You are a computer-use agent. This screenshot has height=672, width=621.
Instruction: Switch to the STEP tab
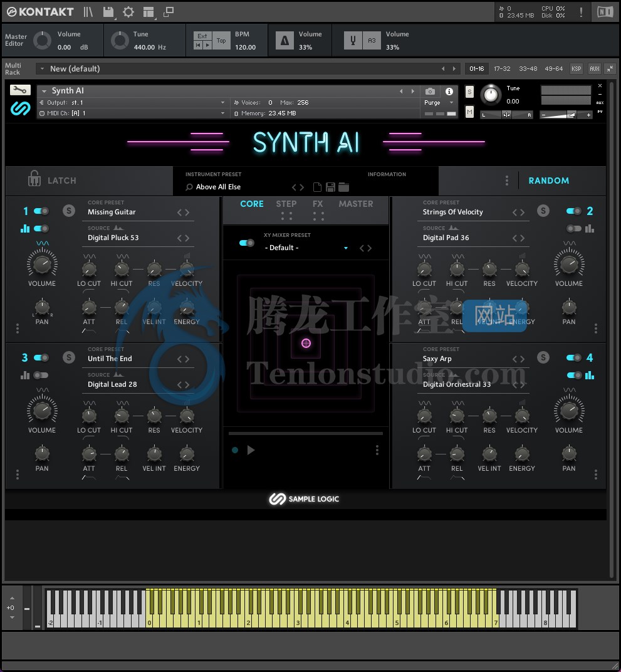(x=286, y=204)
